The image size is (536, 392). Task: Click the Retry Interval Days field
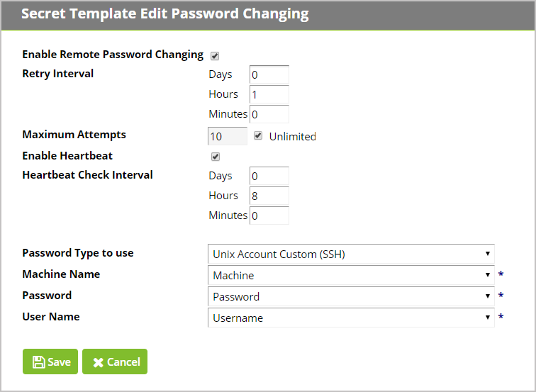(x=269, y=74)
